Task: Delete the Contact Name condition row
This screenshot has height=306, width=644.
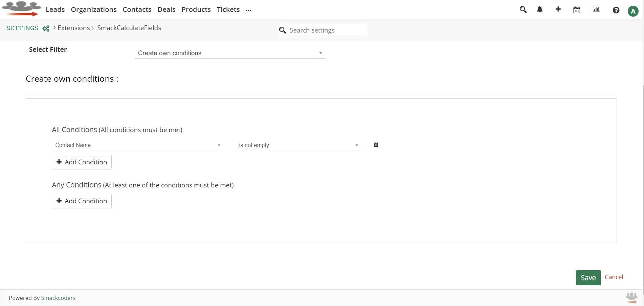Action: 376,144
